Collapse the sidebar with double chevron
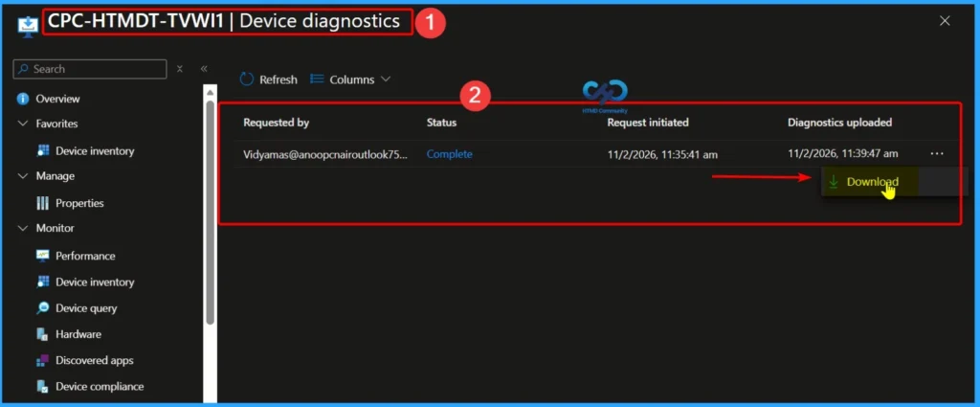 [x=204, y=69]
